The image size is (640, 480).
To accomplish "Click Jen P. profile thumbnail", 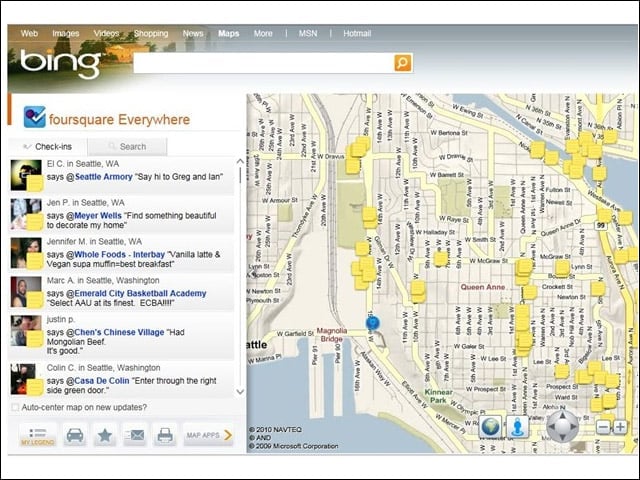I will (26, 214).
